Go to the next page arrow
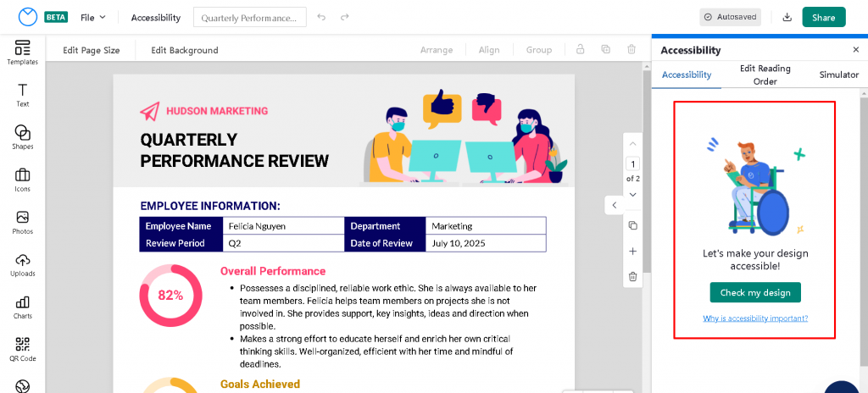 click(x=632, y=194)
